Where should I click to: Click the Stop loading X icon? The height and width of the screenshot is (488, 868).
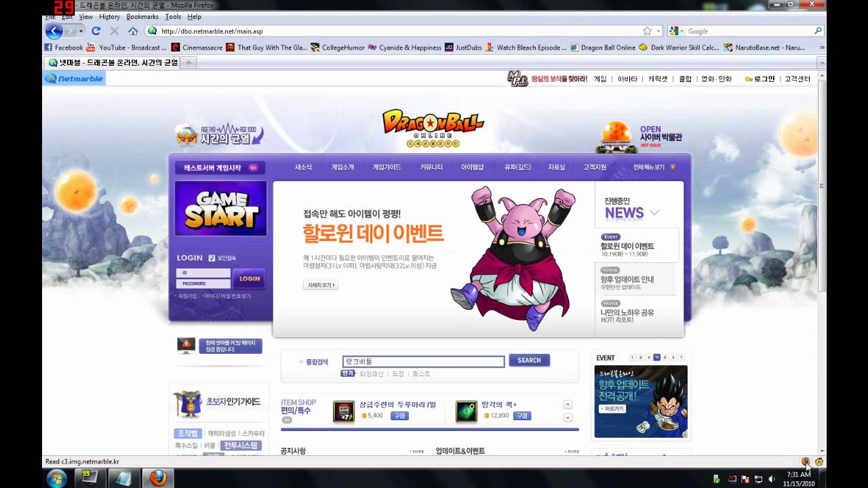coord(114,31)
